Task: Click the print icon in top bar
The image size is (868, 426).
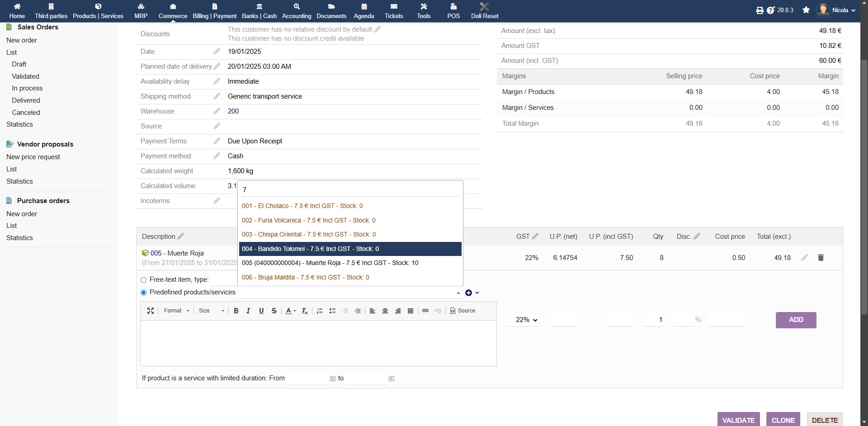Action: [x=759, y=10]
